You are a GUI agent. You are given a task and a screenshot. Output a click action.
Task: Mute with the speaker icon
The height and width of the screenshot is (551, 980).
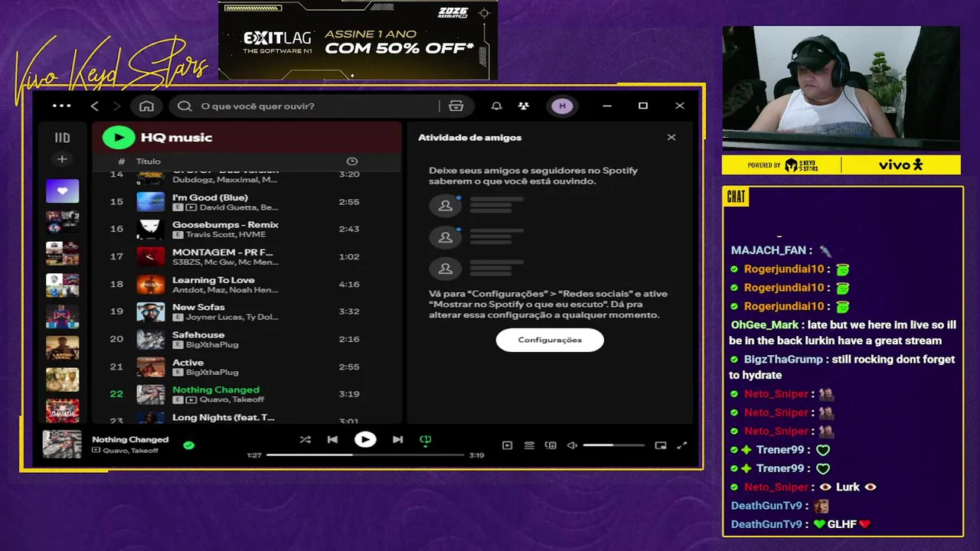tap(572, 445)
